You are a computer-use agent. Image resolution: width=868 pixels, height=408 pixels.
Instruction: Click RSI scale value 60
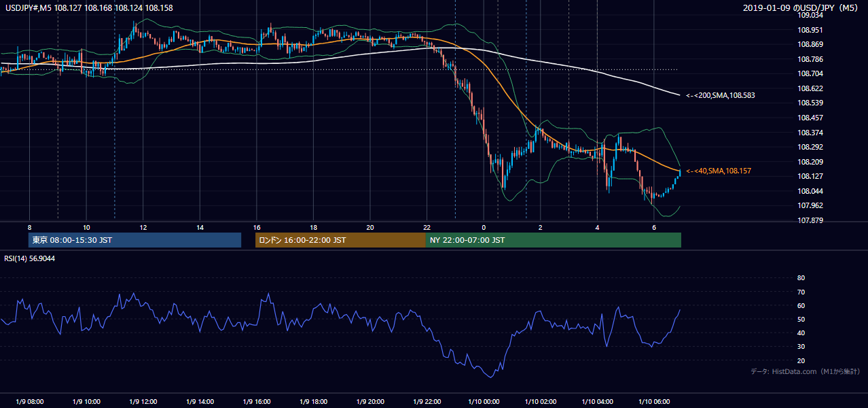coord(801,305)
